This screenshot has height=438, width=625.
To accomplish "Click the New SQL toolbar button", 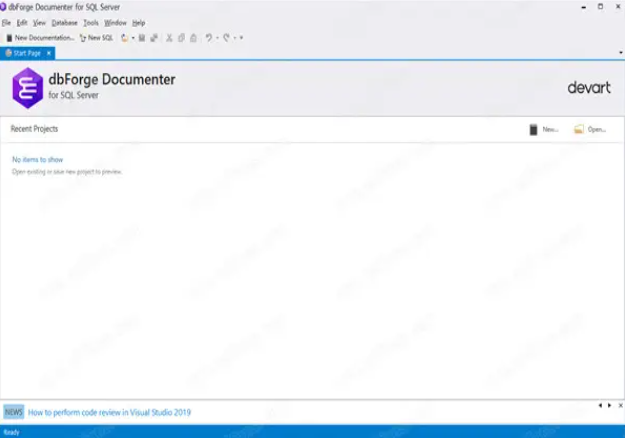I will [96, 38].
